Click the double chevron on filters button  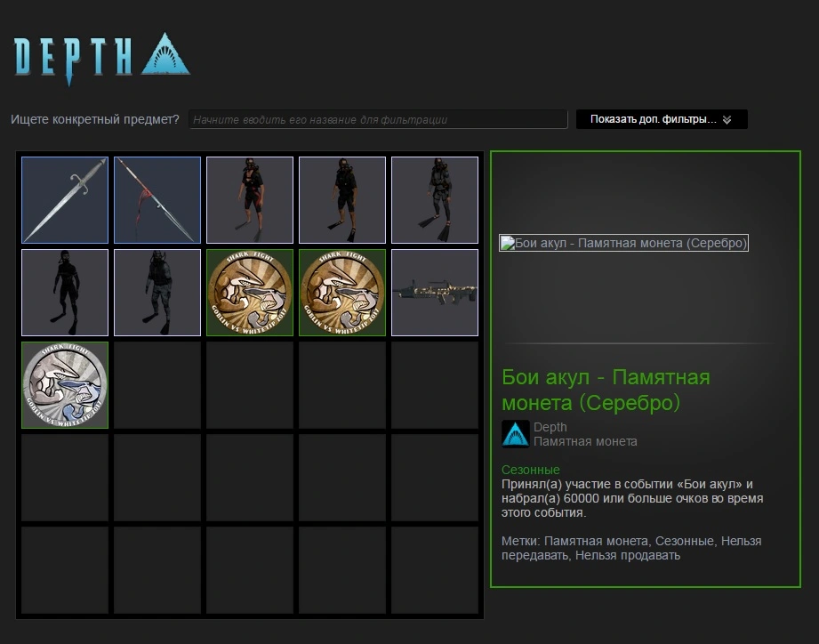727,119
